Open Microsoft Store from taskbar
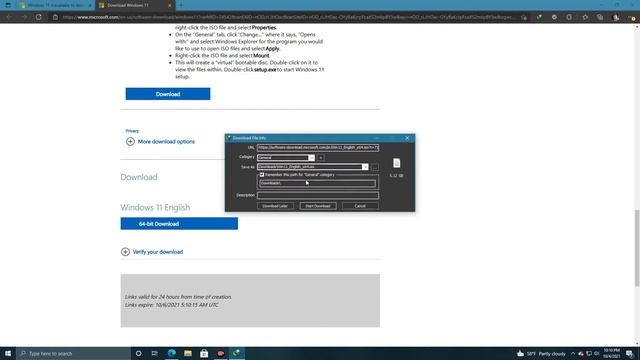 (x=204, y=353)
